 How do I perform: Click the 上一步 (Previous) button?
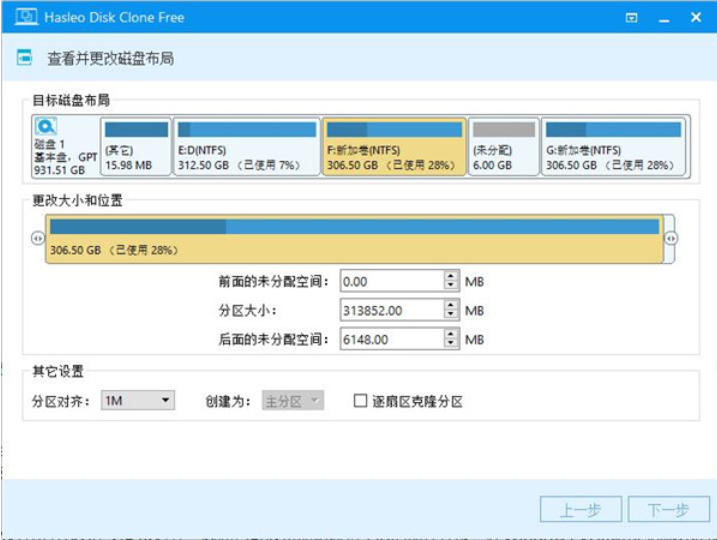pyautogui.click(x=580, y=510)
